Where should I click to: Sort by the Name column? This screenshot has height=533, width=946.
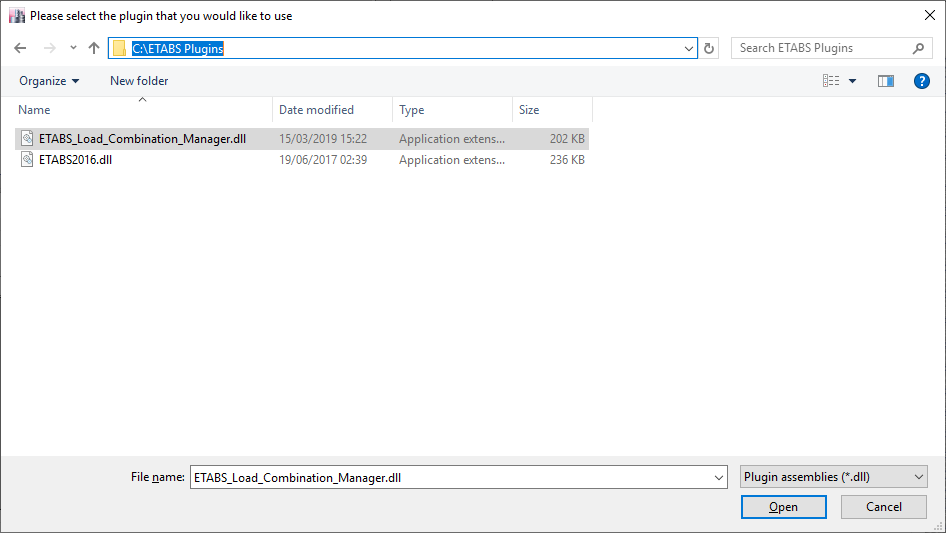(x=143, y=110)
